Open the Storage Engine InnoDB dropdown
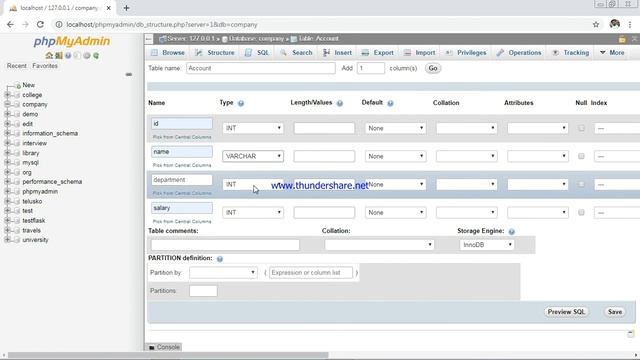 pos(487,245)
